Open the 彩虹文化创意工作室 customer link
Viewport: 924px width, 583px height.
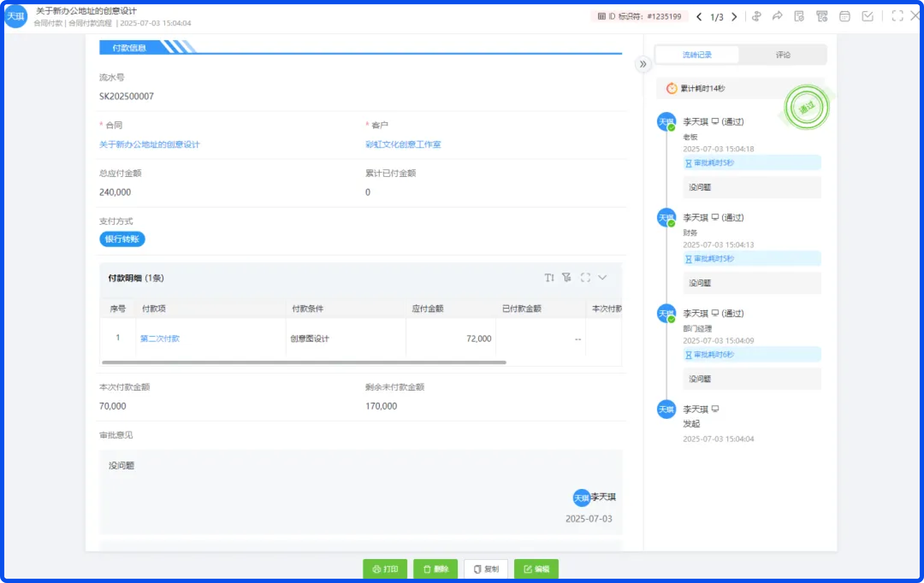[403, 144]
